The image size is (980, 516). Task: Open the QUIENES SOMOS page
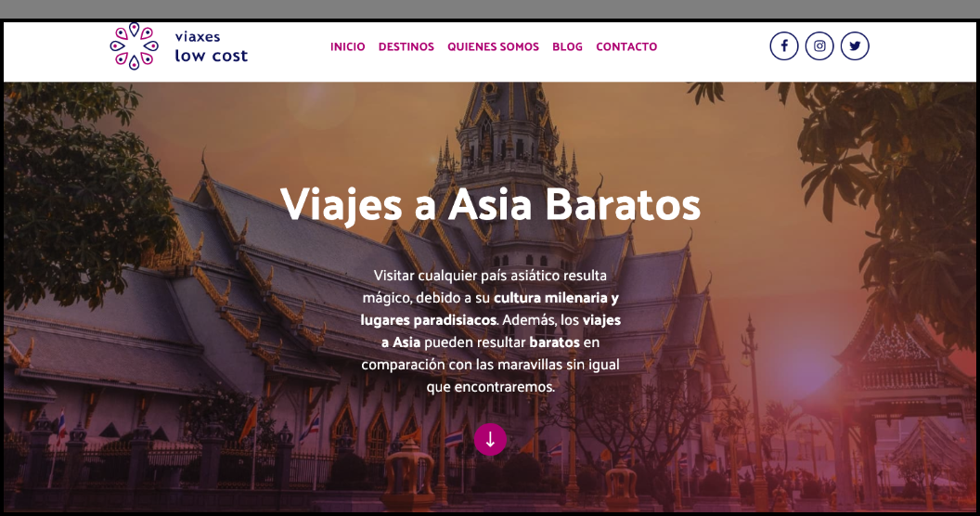(493, 46)
